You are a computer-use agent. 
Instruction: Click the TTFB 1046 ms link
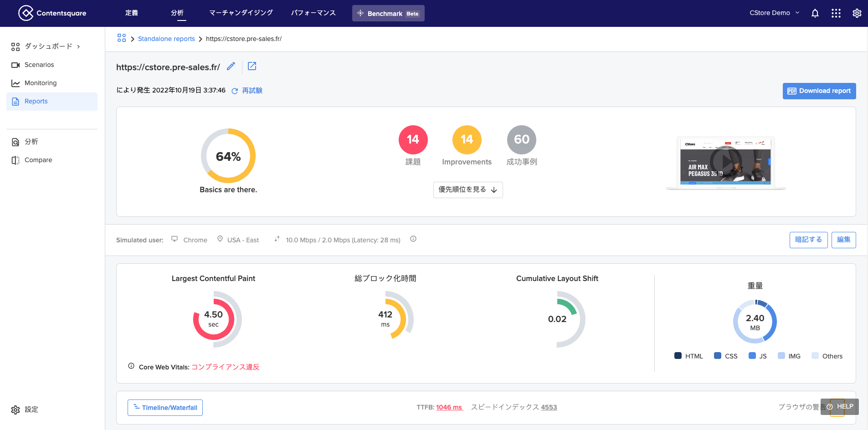pyautogui.click(x=449, y=407)
